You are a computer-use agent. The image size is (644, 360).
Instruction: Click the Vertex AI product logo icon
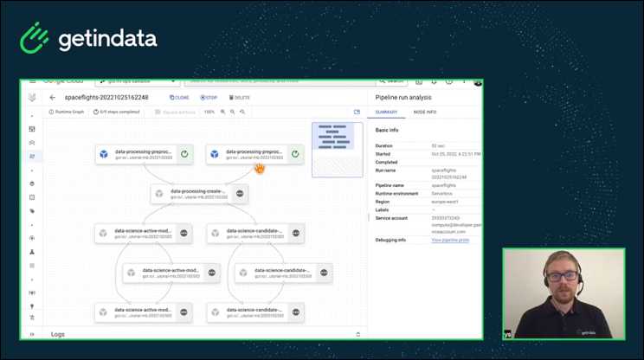point(32,98)
